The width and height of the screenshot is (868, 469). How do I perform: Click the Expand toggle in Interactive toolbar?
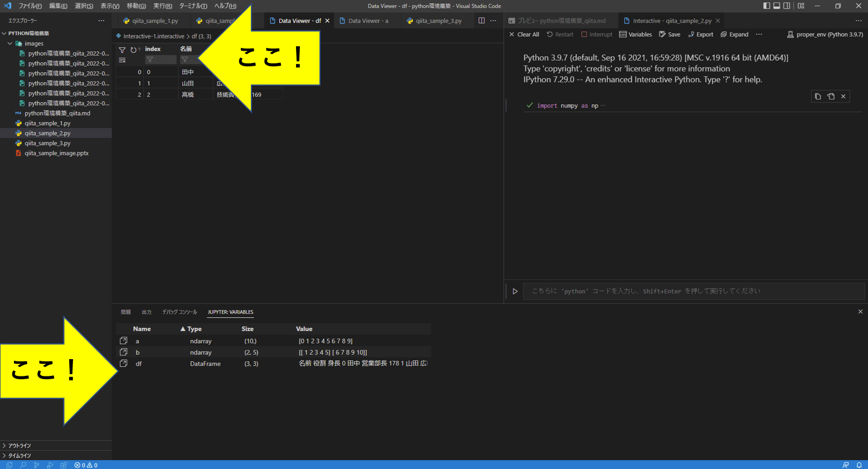(734, 34)
